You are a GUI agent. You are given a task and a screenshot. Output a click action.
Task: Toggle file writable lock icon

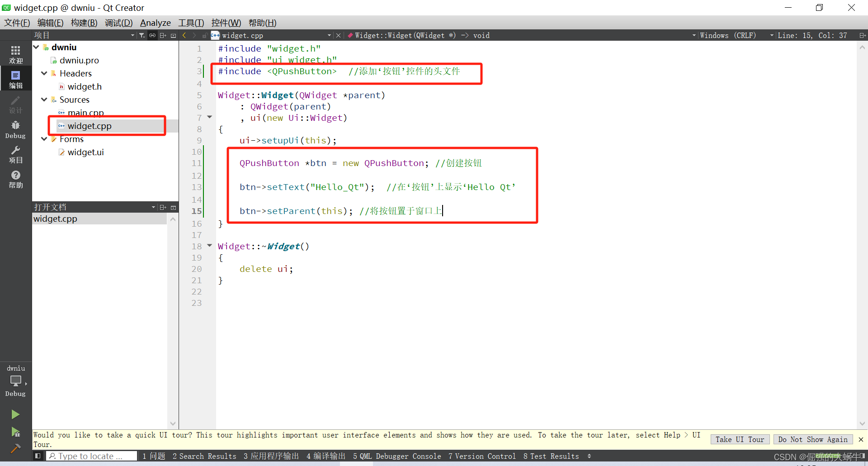[204, 35]
